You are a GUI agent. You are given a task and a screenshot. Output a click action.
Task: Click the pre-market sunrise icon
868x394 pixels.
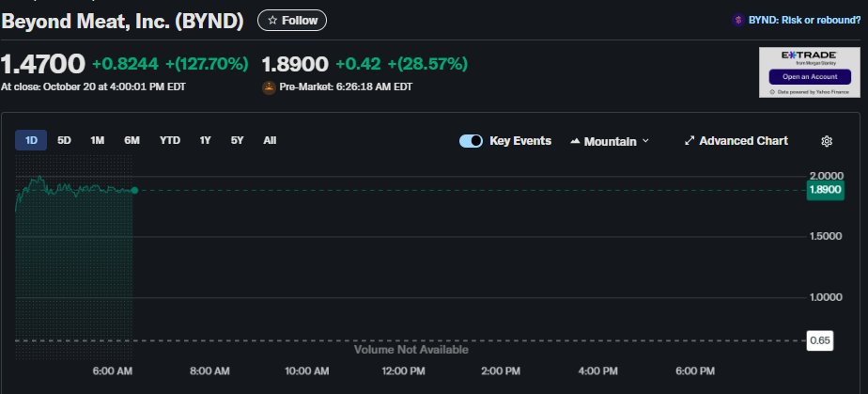269,87
